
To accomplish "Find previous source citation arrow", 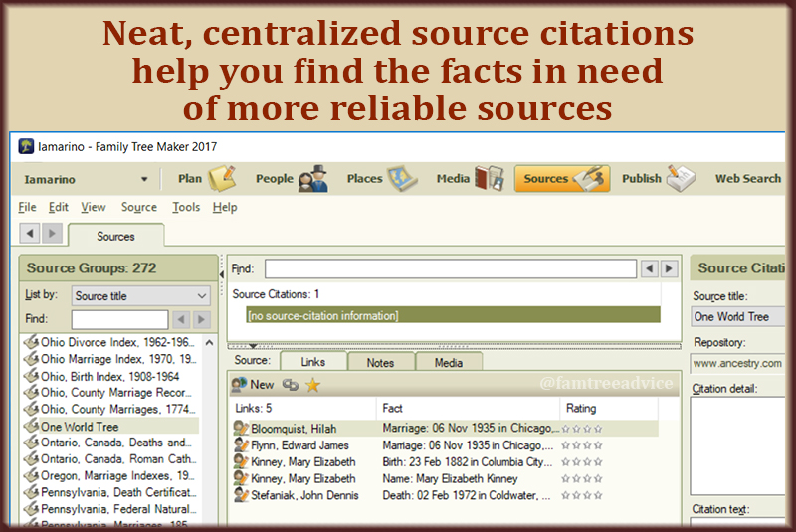I will click(650, 268).
